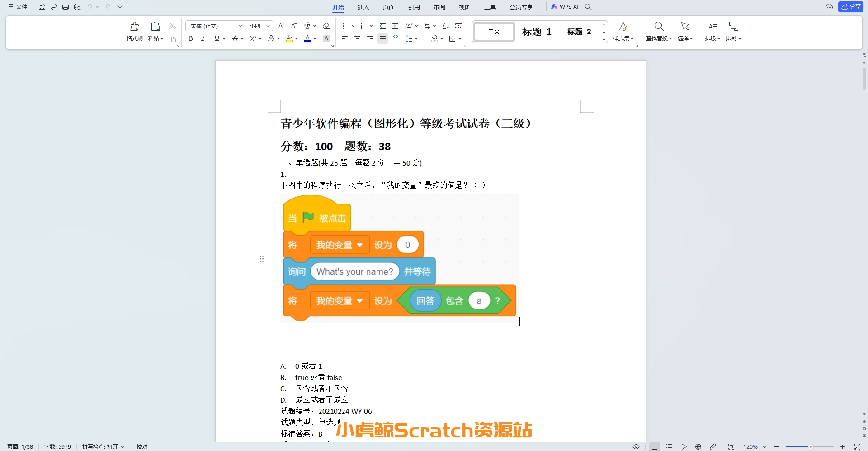Expand the quick access toolbar customize arrow
868x451 pixels.
pos(120,7)
